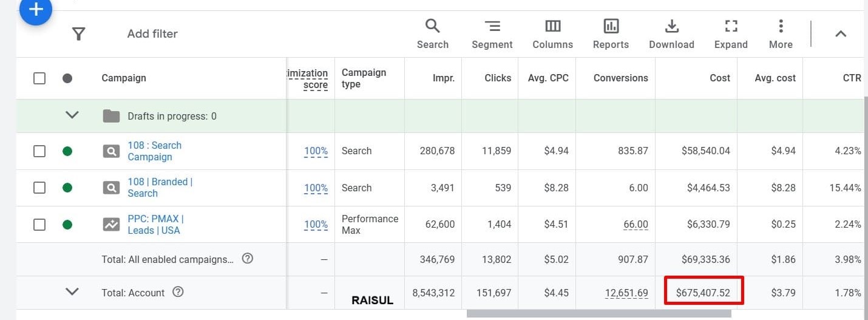
Task: Open the Reports icon
Action: (x=611, y=34)
